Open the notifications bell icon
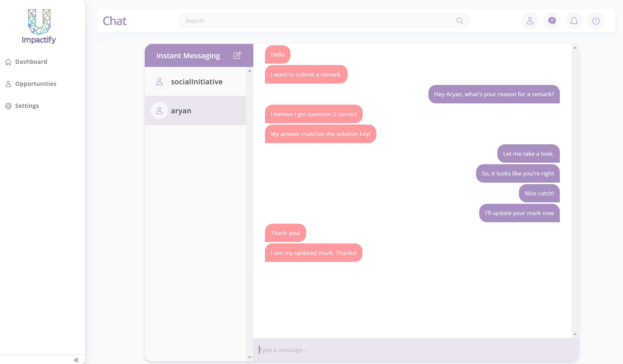The width and height of the screenshot is (623, 364). coord(574,21)
